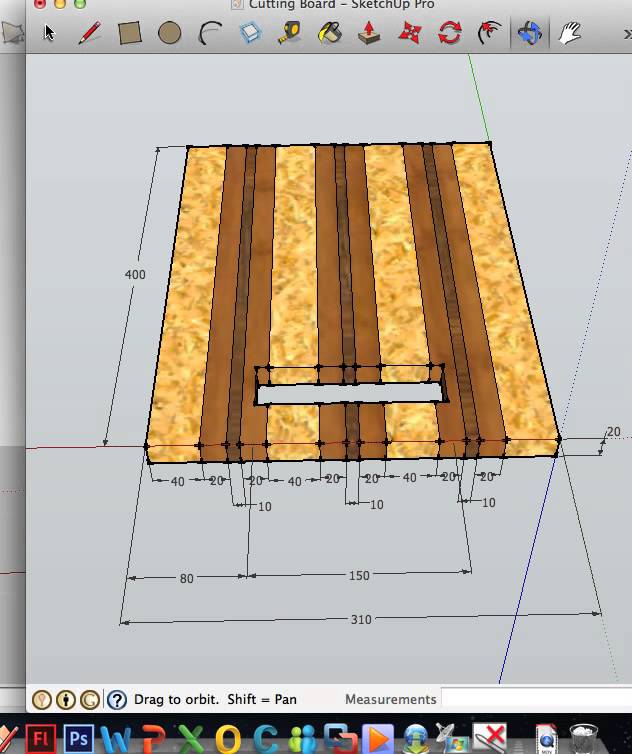The width and height of the screenshot is (632, 754).
Task: Open Adobe Flash from the Dock
Action: point(41,738)
